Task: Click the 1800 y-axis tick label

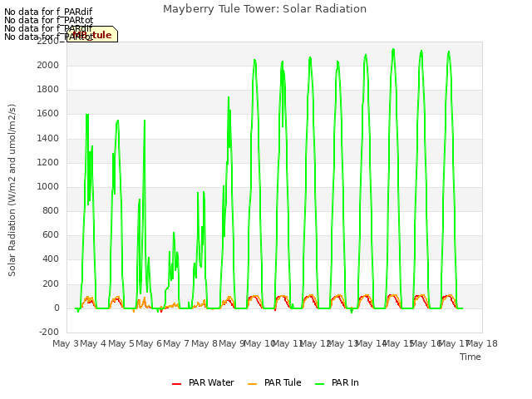Action: coord(48,89)
